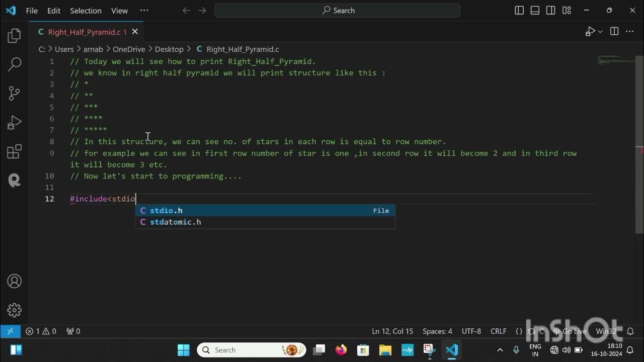Open the Extensions view
644x362 pixels.
click(15, 151)
